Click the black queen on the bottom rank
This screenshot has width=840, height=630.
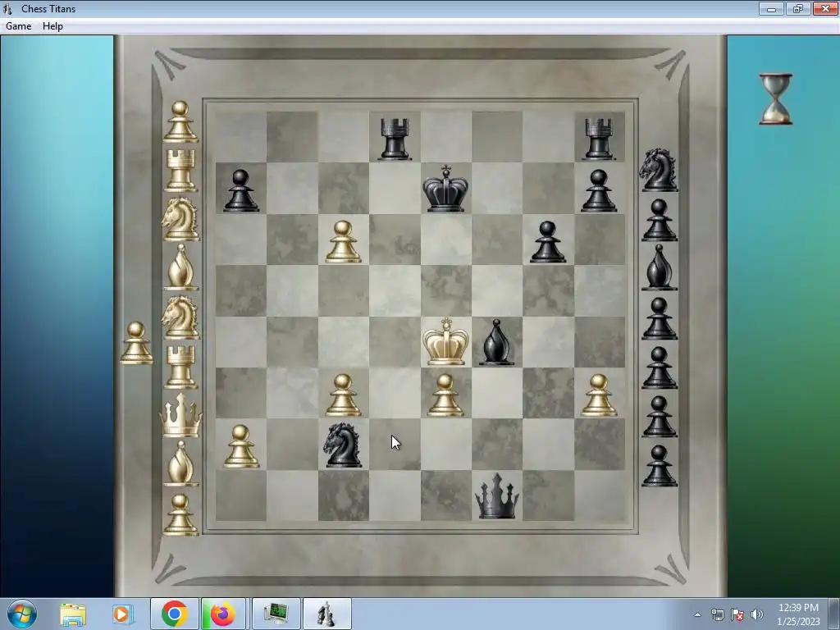(496, 495)
